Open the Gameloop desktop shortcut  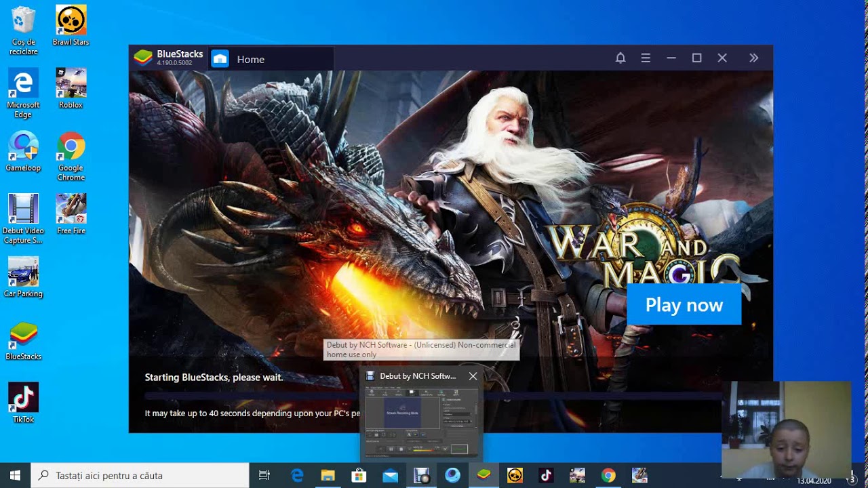24,151
